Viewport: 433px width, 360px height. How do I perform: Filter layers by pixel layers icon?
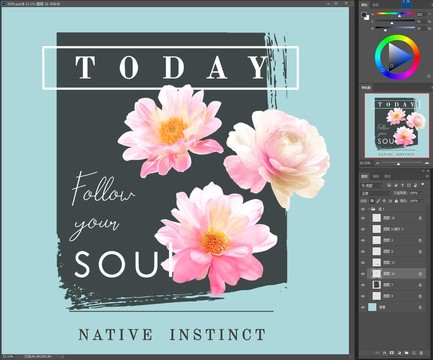click(389, 185)
